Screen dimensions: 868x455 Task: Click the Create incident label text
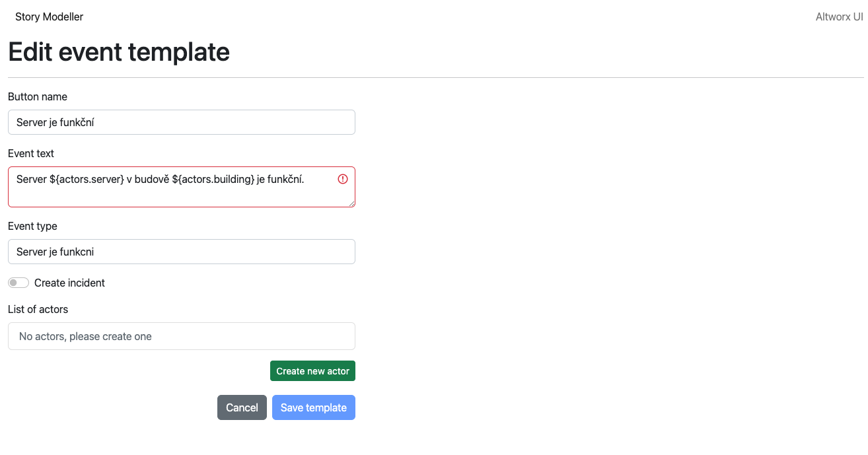click(69, 283)
